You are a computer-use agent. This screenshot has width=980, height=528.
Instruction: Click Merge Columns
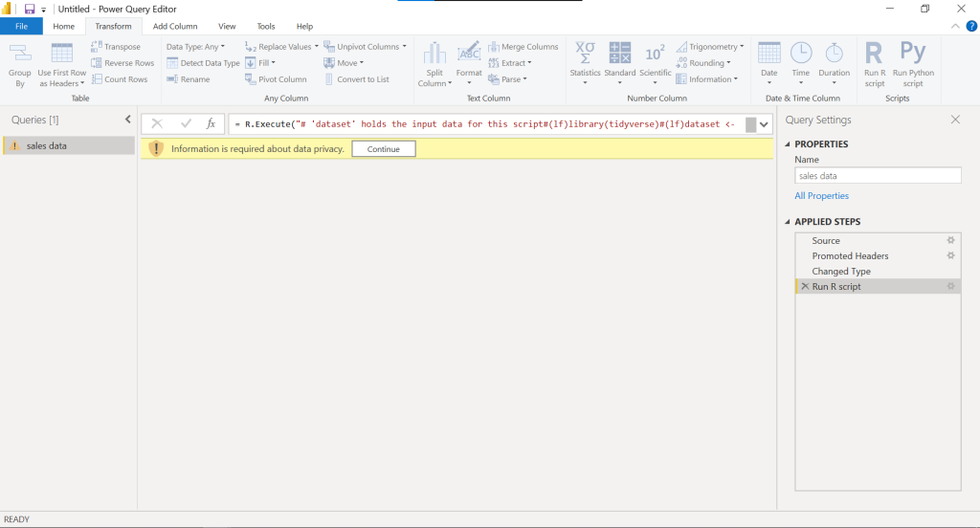(x=523, y=47)
